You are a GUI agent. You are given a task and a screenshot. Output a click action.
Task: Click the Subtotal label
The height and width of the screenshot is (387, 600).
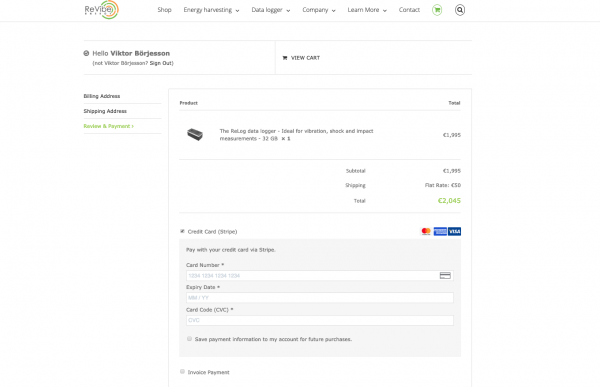pyautogui.click(x=355, y=171)
